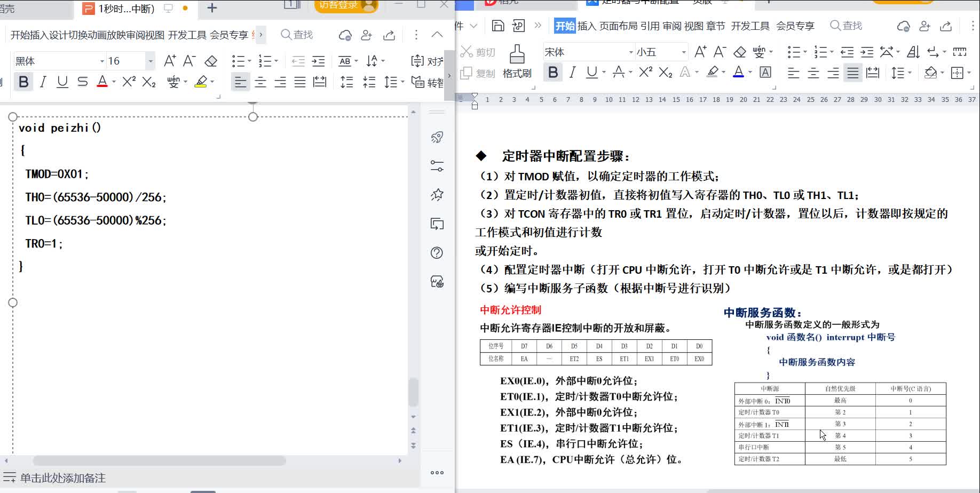Apply highlight color in presentation toolbar
980x493 pixels.
pos(201,82)
